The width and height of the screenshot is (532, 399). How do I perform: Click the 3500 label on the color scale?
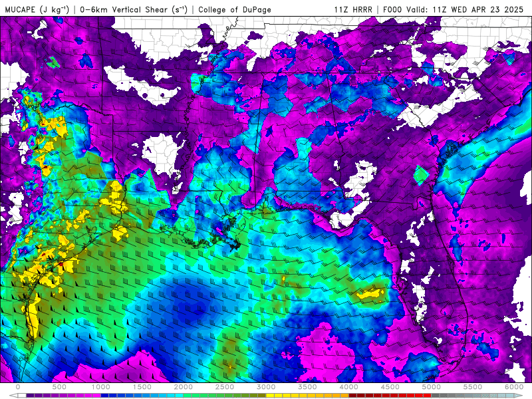pyautogui.click(x=307, y=387)
